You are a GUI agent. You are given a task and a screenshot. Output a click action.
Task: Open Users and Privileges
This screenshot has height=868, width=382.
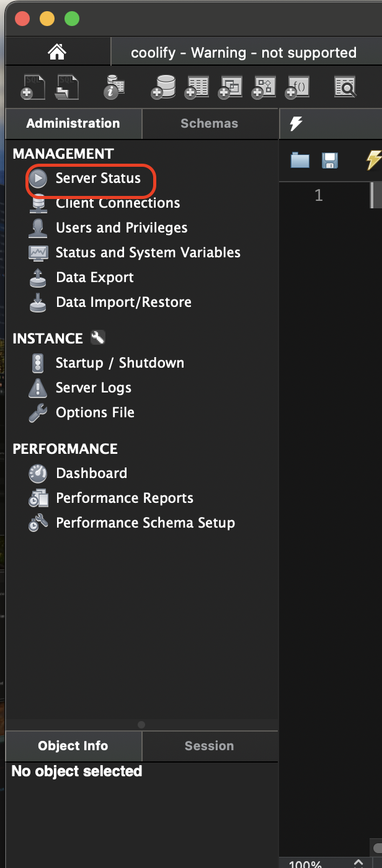[122, 228]
